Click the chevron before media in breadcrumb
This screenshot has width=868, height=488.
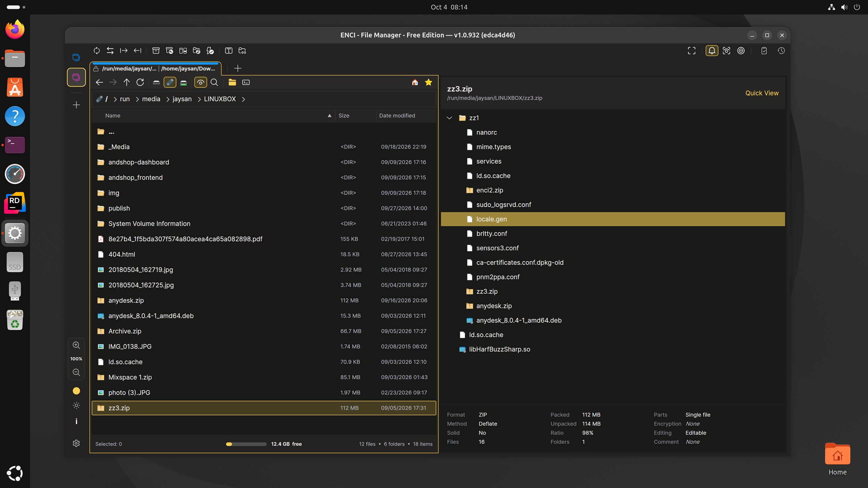click(x=137, y=99)
